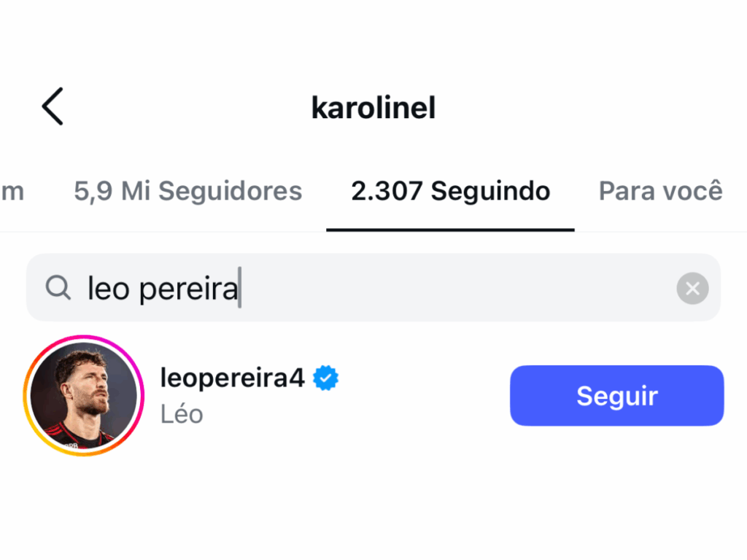Image resolution: width=747 pixels, height=560 pixels.
Task: Click the active tab underline indicator
Action: point(450,230)
